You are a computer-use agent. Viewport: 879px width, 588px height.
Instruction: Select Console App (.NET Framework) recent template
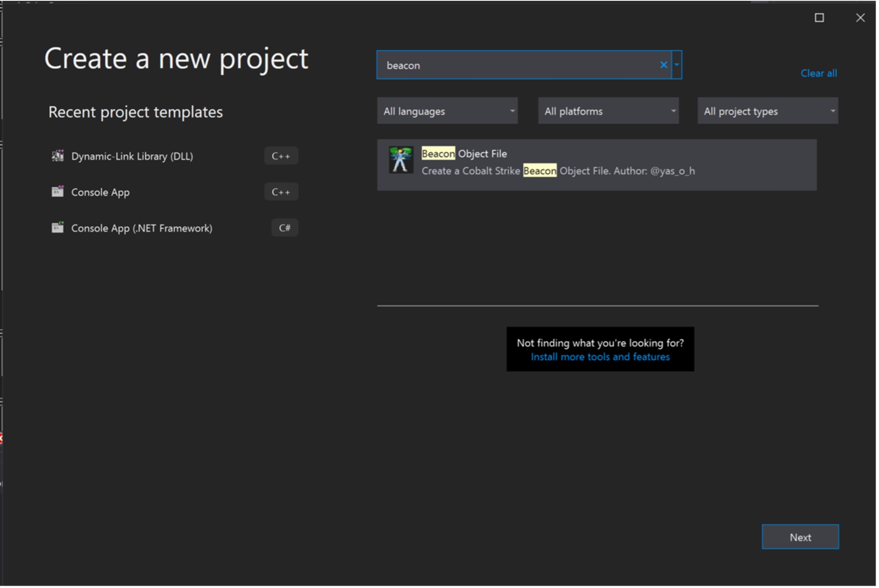click(x=141, y=229)
